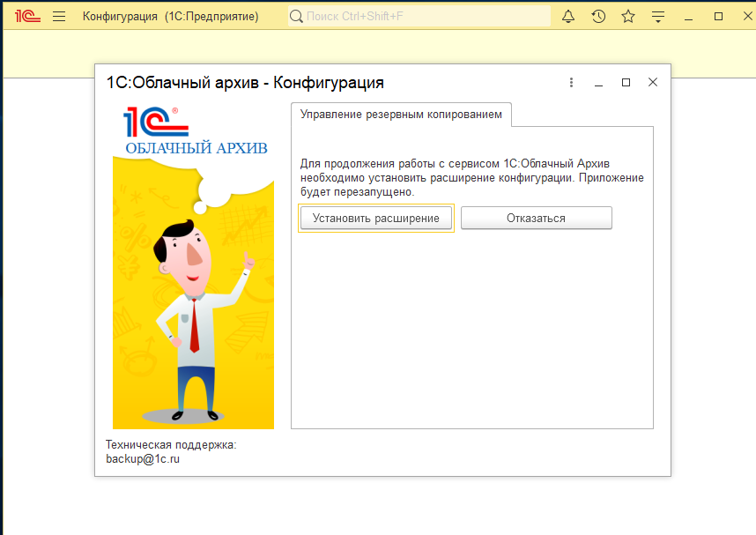Maximize the main Конфигурация window
The width and height of the screenshot is (756, 535).
718,17
